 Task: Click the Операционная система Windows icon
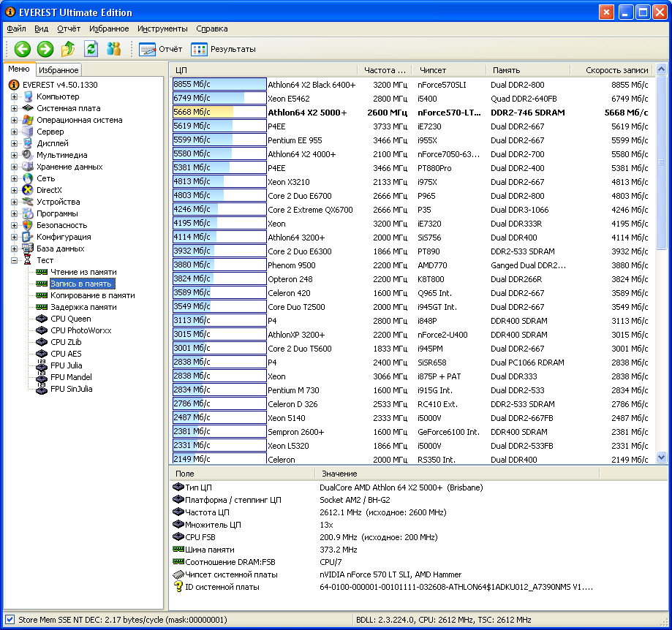(28, 120)
